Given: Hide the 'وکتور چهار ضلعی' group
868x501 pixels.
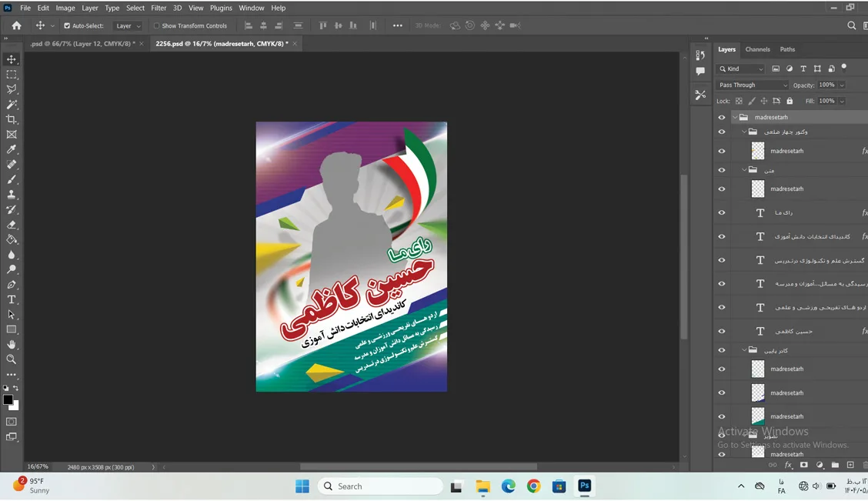Looking at the screenshot, I should click(721, 132).
